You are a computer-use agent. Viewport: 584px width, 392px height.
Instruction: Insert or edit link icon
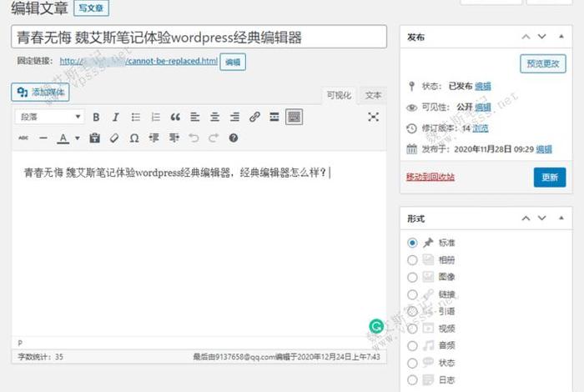tap(254, 118)
